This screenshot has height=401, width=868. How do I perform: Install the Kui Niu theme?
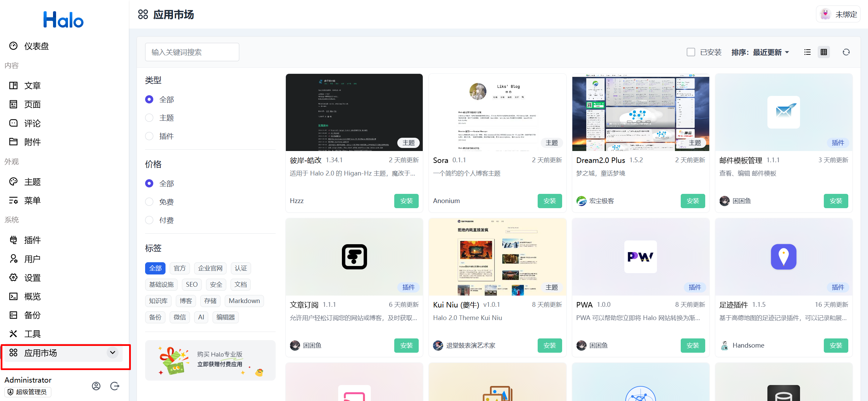[550, 346]
